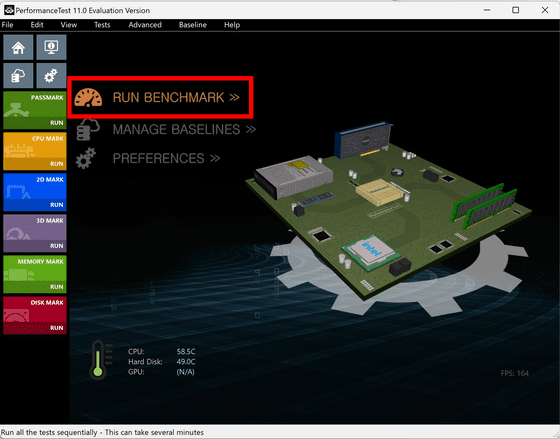Open the Baseline menu
This screenshot has width=560, height=439.
193,25
